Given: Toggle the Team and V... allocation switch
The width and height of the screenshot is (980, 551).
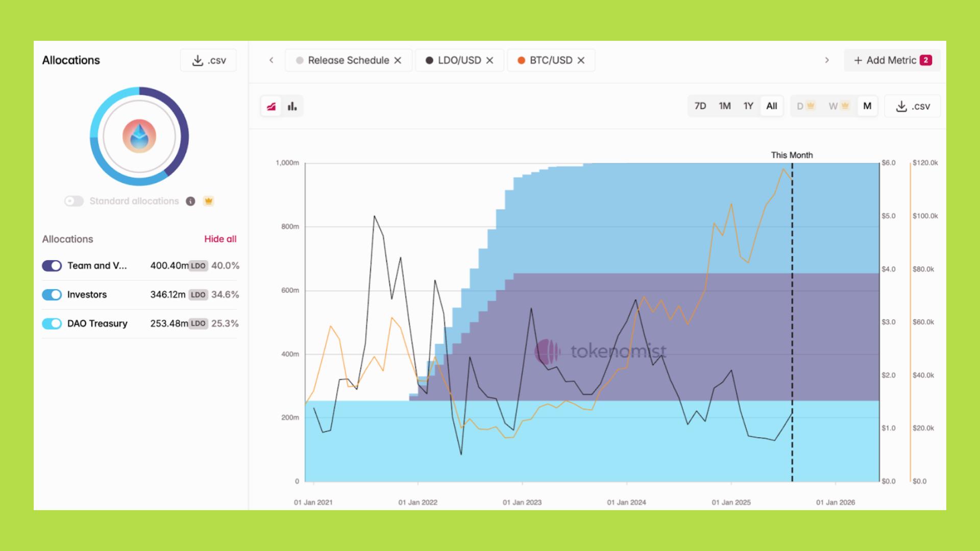Looking at the screenshot, I should [x=52, y=265].
